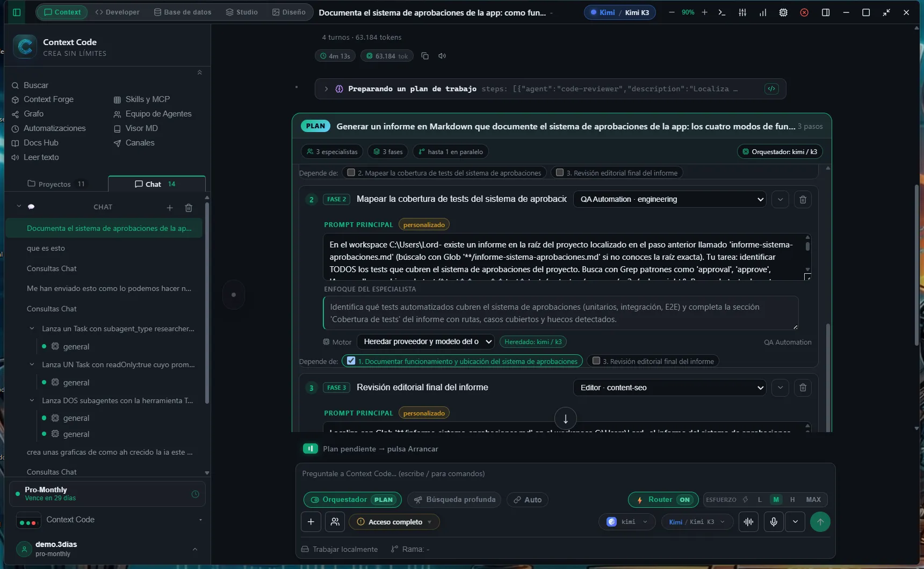Viewport: 924px width, 569px height.
Task: Click the 'Pregúntale a Context Code' input field
Action: pos(565,474)
